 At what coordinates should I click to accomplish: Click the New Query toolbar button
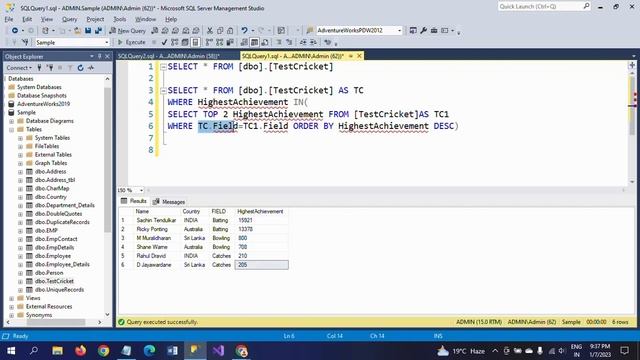128,31
